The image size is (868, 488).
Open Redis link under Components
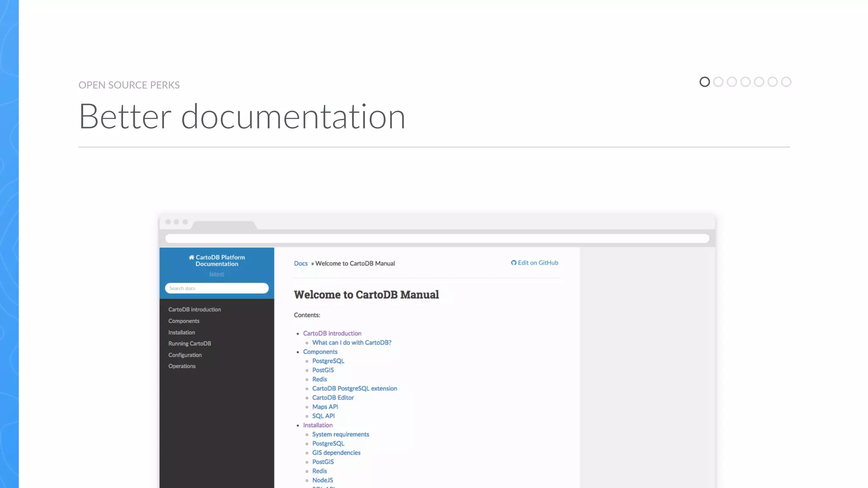[320, 380]
